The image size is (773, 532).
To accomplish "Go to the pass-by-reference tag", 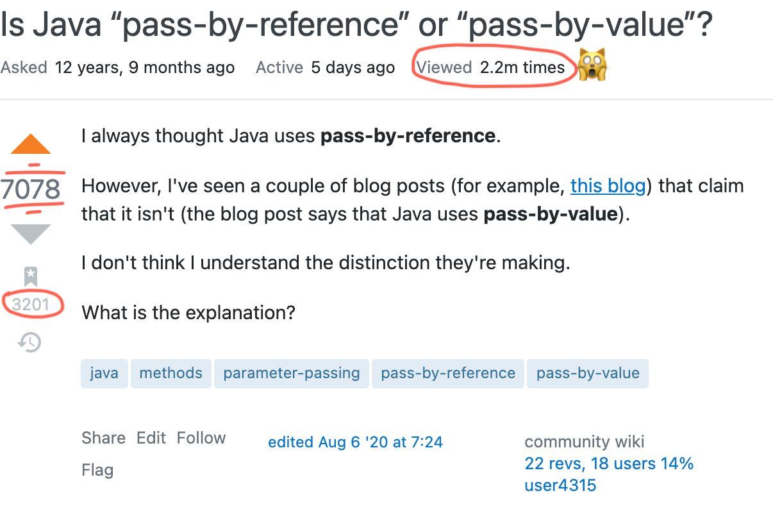I will coord(448,374).
